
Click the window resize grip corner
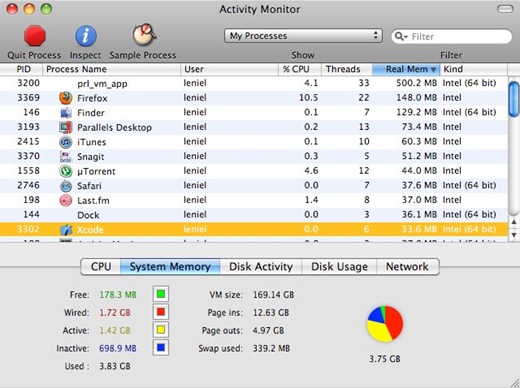coord(514,383)
